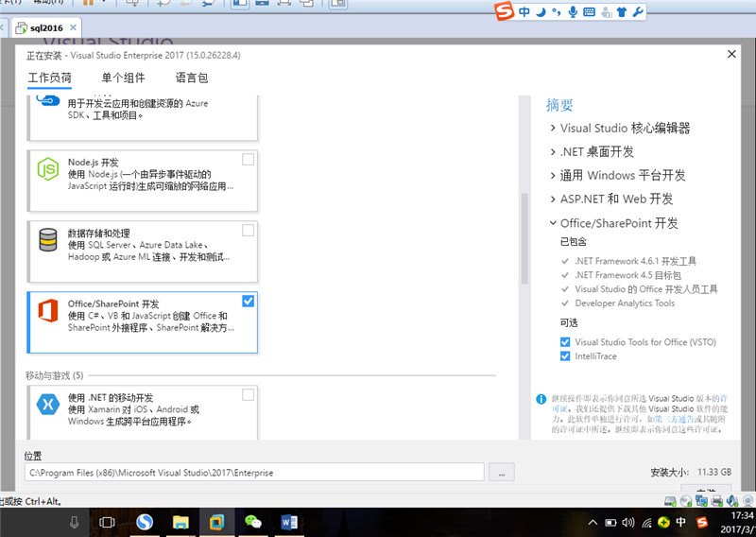Screen dimensions: 756x537
Task: Click the Task View button in the taskbar
Action: click(x=107, y=523)
